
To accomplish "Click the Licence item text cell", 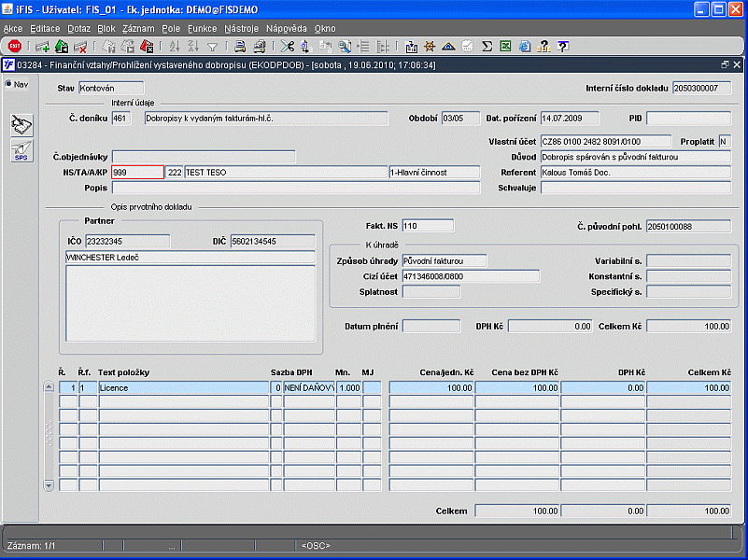I will pos(184,387).
